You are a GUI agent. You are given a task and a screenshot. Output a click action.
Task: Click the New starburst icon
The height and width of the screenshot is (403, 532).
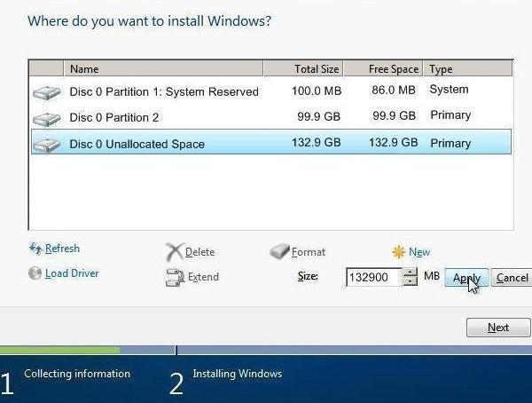[x=398, y=252]
